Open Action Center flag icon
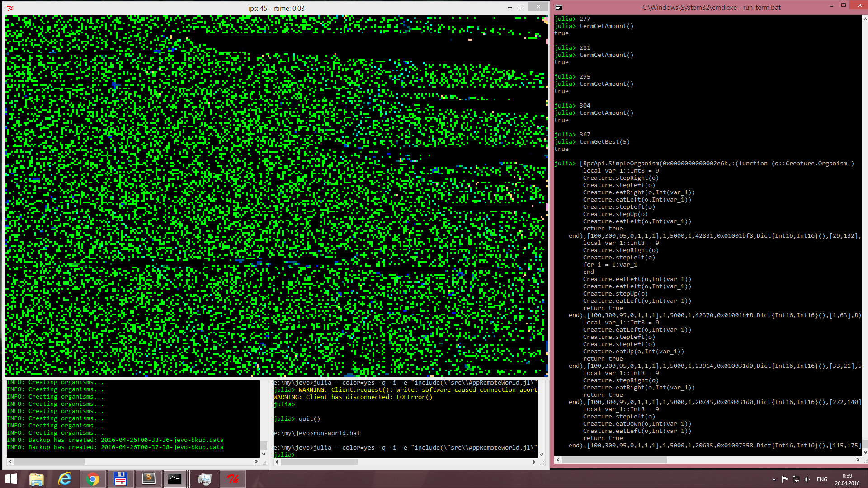This screenshot has height=488, width=868. 785,479
